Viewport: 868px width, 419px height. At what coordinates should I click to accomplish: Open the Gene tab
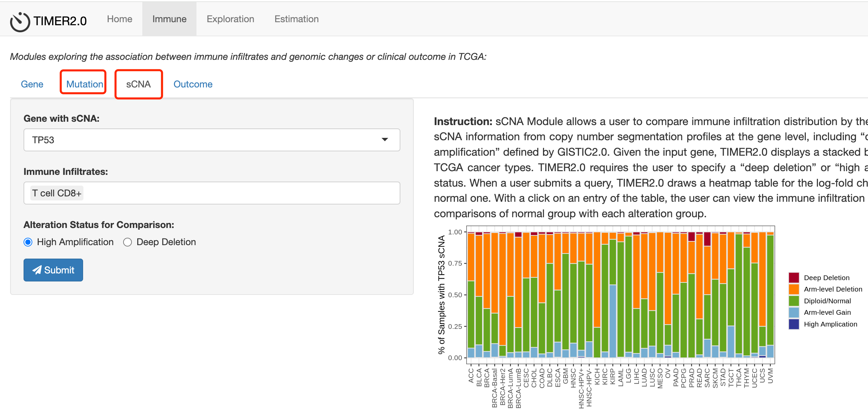[x=32, y=84]
